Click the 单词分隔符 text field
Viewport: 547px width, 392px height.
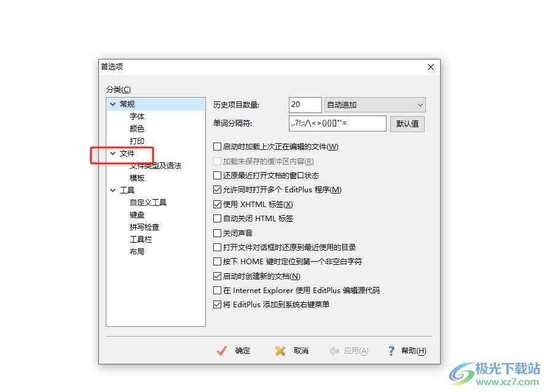(337, 123)
